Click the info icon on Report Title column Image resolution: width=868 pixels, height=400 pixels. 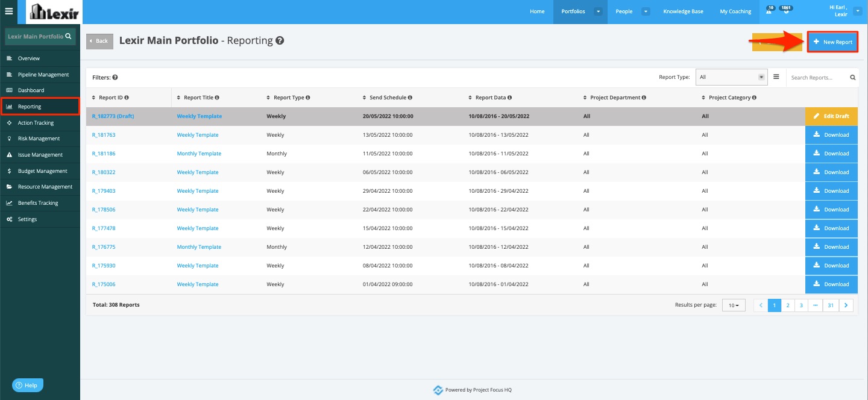point(217,98)
